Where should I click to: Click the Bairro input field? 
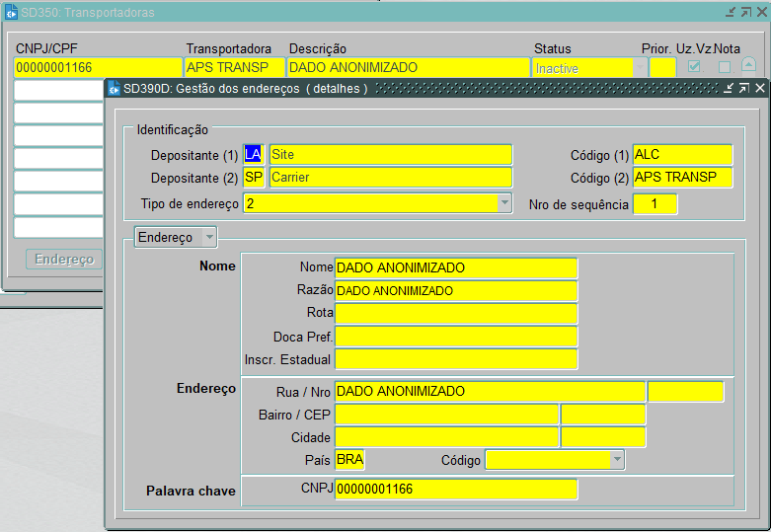pos(446,414)
